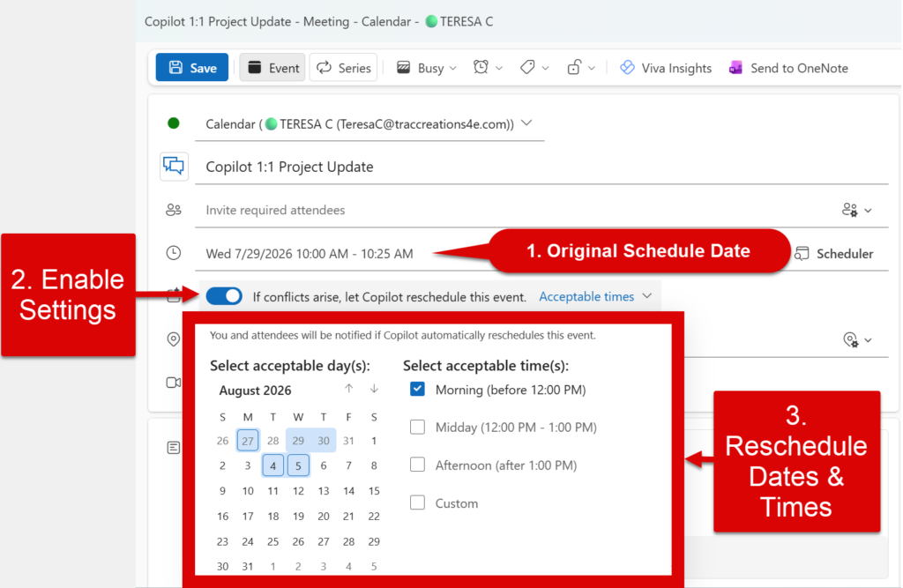Go to previous month arrow
903x588 pixels.
tap(348, 389)
